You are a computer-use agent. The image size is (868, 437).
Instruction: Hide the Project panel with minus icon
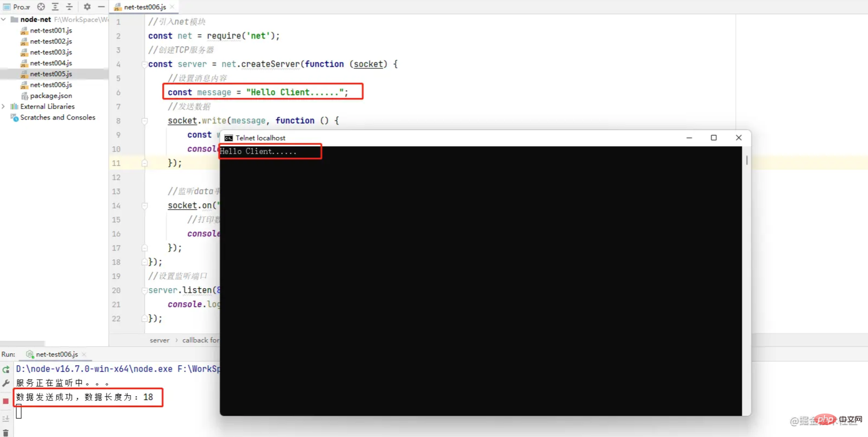pos(101,7)
